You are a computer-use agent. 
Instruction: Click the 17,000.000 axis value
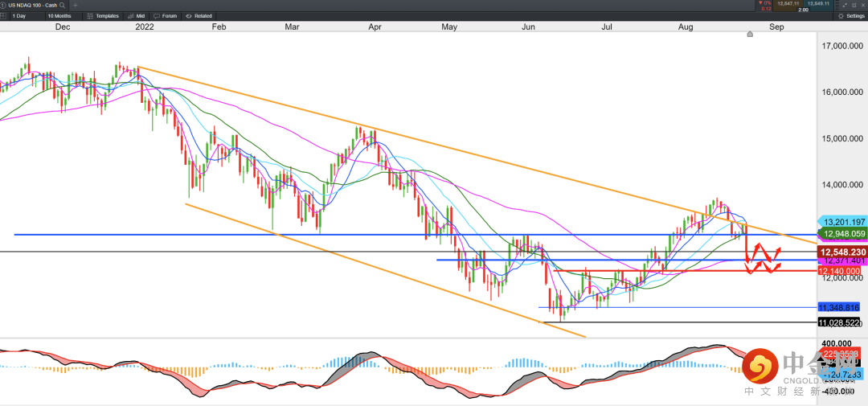pyautogui.click(x=842, y=46)
